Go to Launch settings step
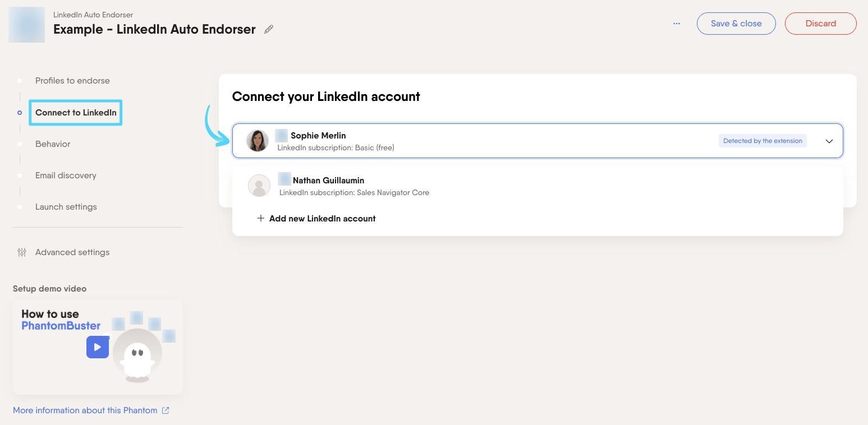The height and width of the screenshot is (425, 868). point(66,207)
